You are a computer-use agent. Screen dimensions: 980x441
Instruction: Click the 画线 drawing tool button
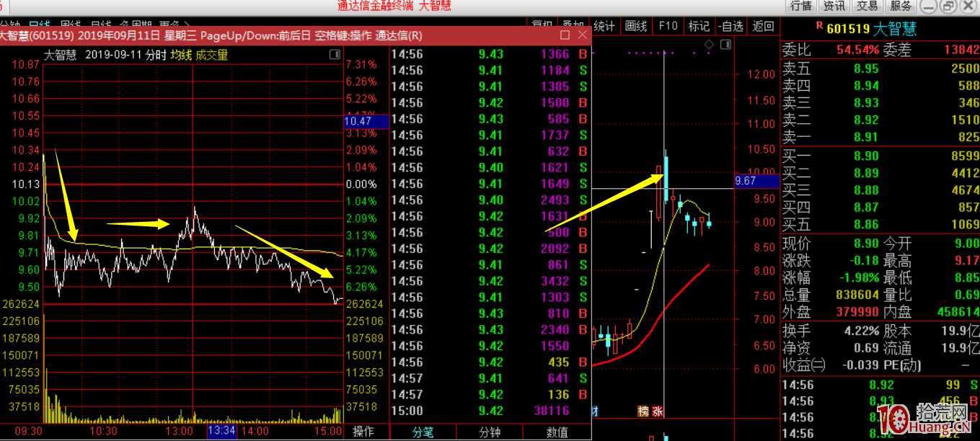[636, 27]
